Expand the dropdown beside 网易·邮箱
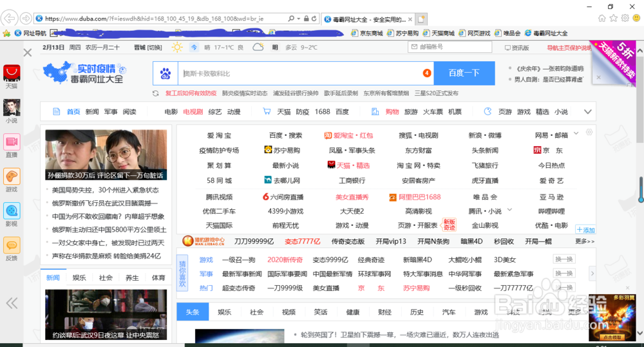The height and width of the screenshot is (347, 644). click(576, 133)
